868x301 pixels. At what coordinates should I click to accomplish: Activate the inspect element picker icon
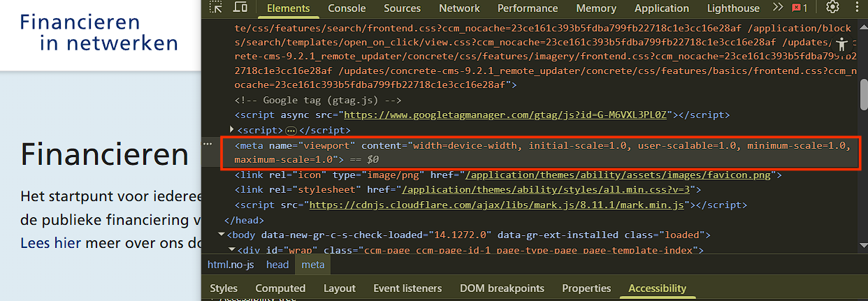point(217,8)
